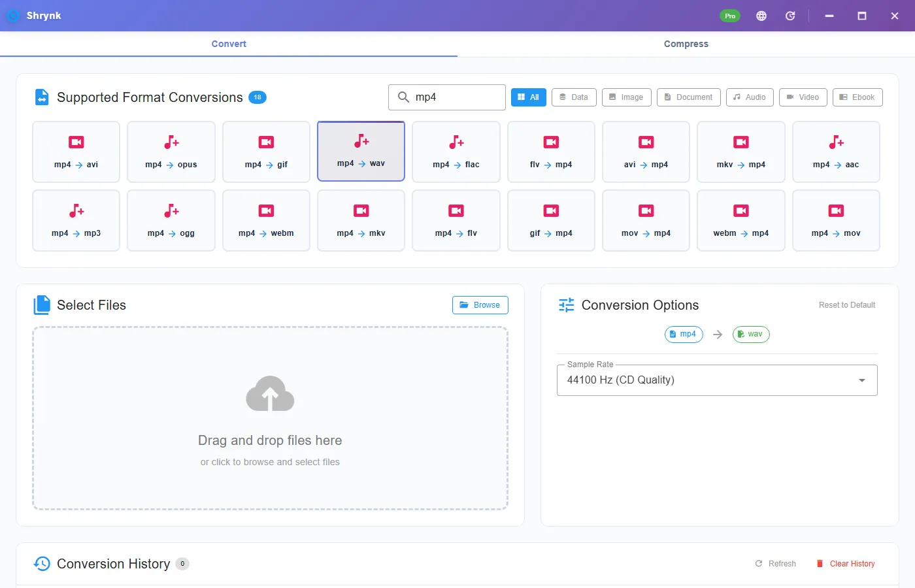The width and height of the screenshot is (915, 588).
Task: Pick the mp4 to webm conversion card
Action: [x=266, y=220]
